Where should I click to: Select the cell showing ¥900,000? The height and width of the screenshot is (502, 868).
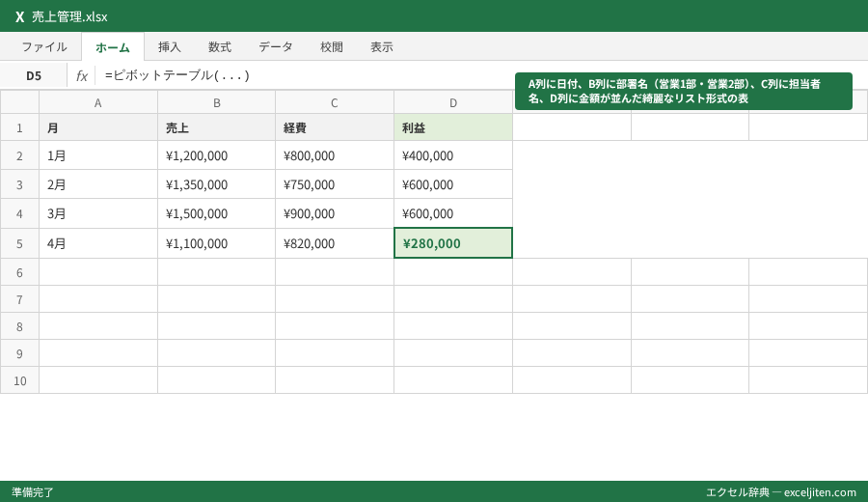pos(335,213)
